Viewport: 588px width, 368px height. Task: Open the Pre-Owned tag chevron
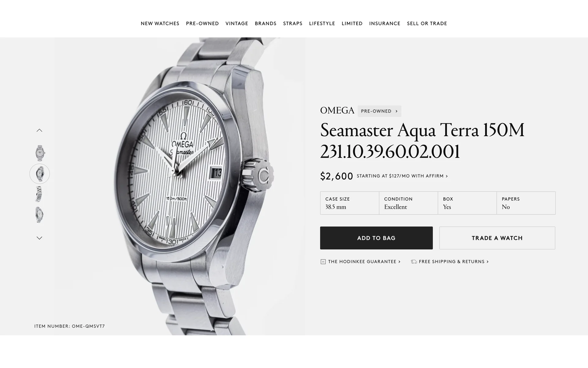tap(396, 111)
